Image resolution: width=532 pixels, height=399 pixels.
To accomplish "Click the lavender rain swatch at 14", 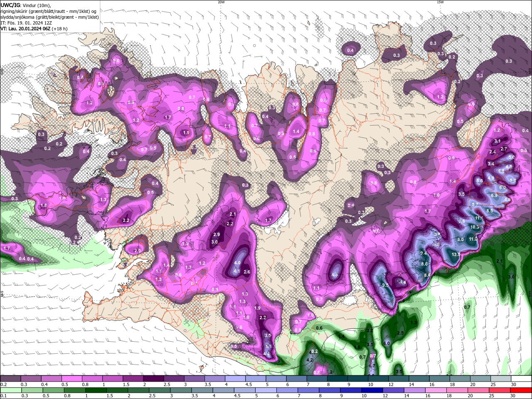I will (x=414, y=390).
